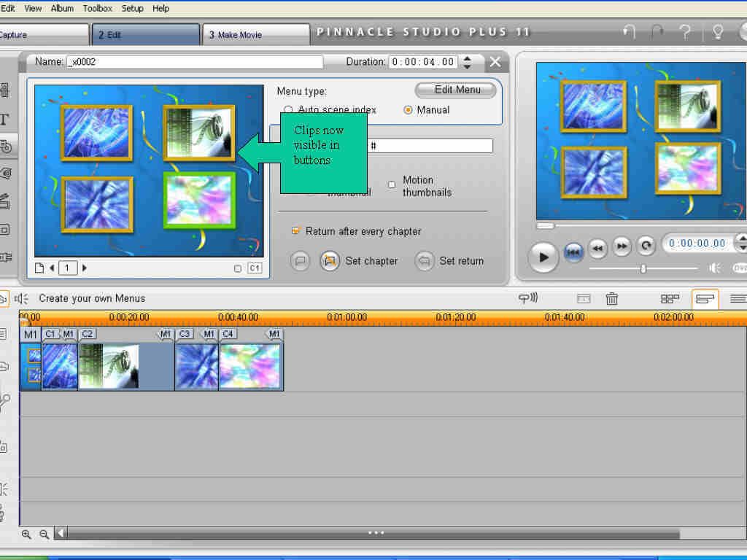747x560 pixels.
Task: Click the Edit Menu button
Action: [x=455, y=90]
